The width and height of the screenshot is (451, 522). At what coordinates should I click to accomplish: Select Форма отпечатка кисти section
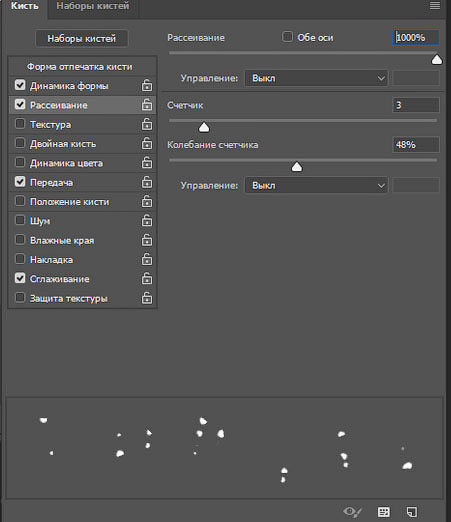[82, 67]
